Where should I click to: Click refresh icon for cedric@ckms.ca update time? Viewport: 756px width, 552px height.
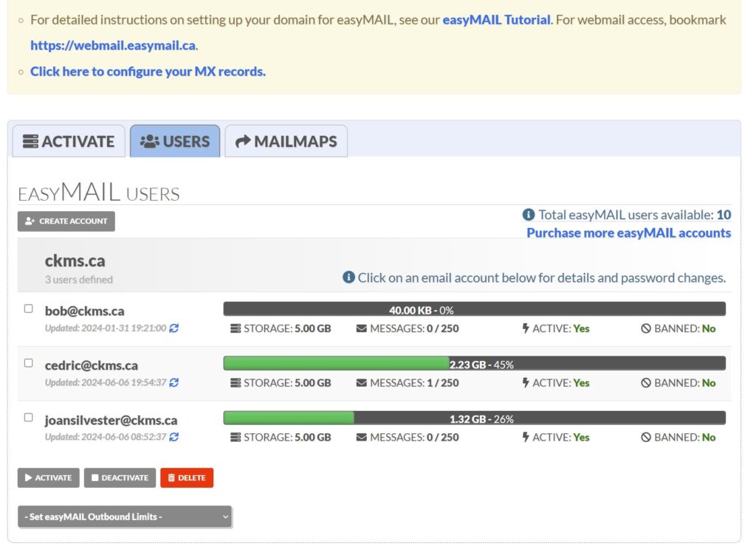[174, 383]
